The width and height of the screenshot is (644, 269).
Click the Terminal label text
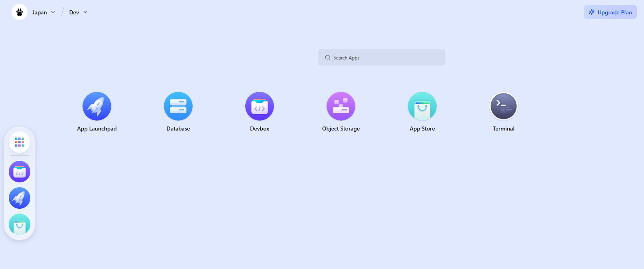(x=504, y=129)
